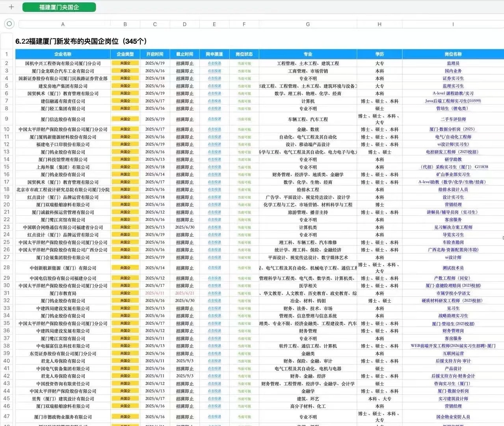Select row number 47 header

click(x=7, y=416)
